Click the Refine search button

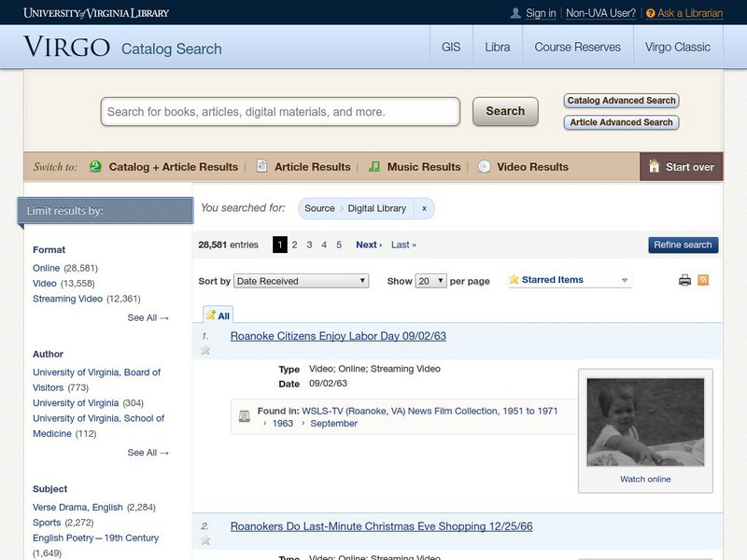[683, 245]
